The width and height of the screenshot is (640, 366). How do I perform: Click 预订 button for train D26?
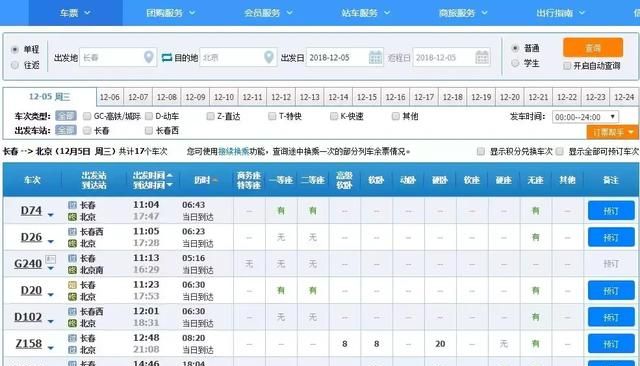(x=611, y=237)
